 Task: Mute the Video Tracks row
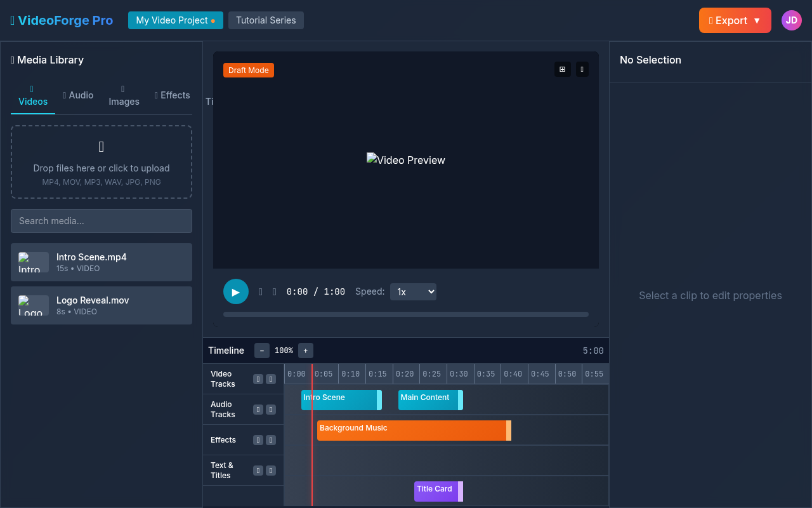click(258, 378)
